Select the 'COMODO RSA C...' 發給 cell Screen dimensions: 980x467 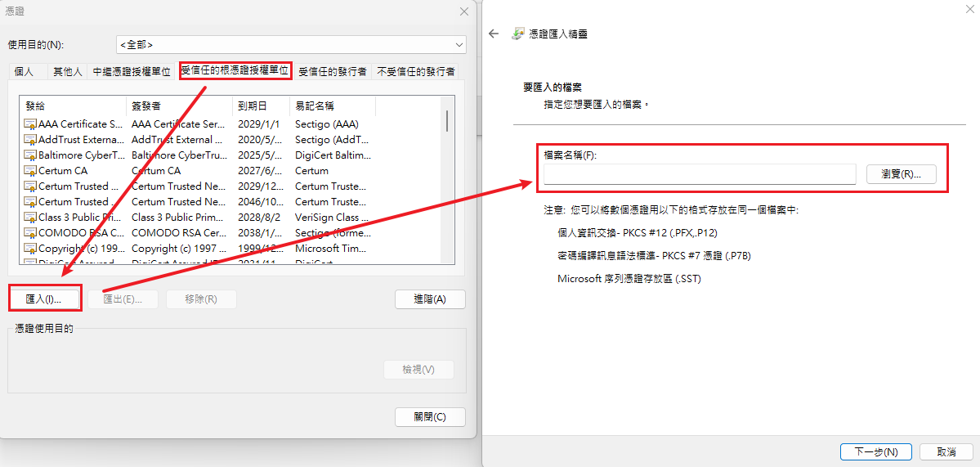click(x=81, y=233)
